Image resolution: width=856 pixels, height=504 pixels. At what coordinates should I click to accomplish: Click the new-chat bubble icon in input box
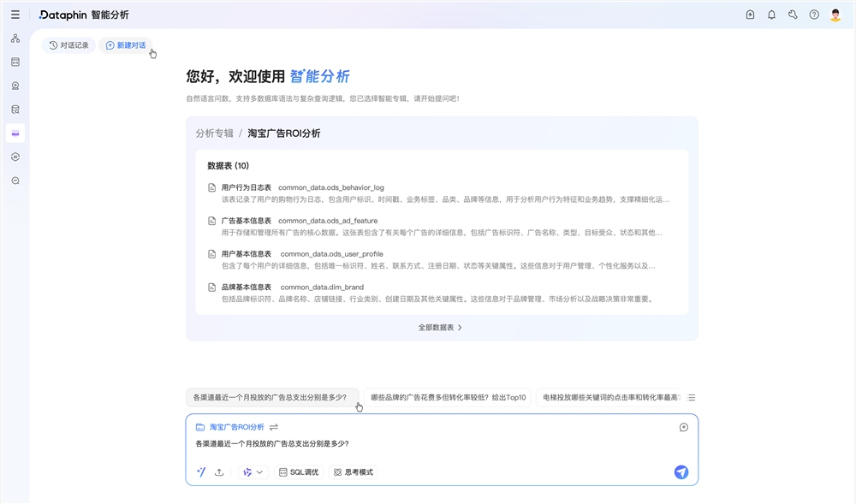coord(683,427)
